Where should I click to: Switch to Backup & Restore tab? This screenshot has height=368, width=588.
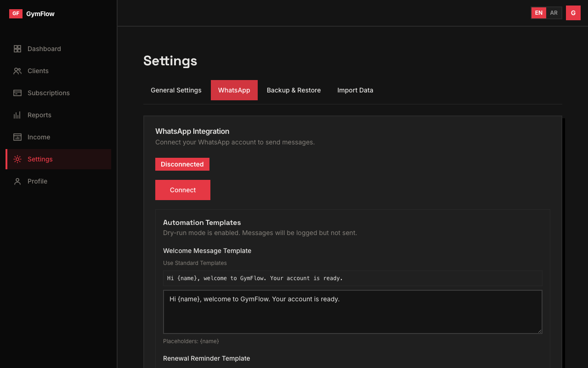(x=294, y=90)
